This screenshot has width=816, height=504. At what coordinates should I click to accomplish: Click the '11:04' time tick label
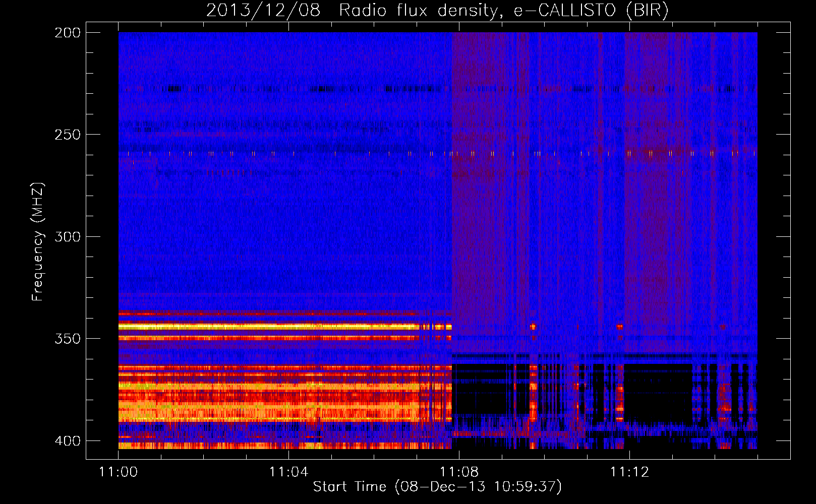[289, 472]
